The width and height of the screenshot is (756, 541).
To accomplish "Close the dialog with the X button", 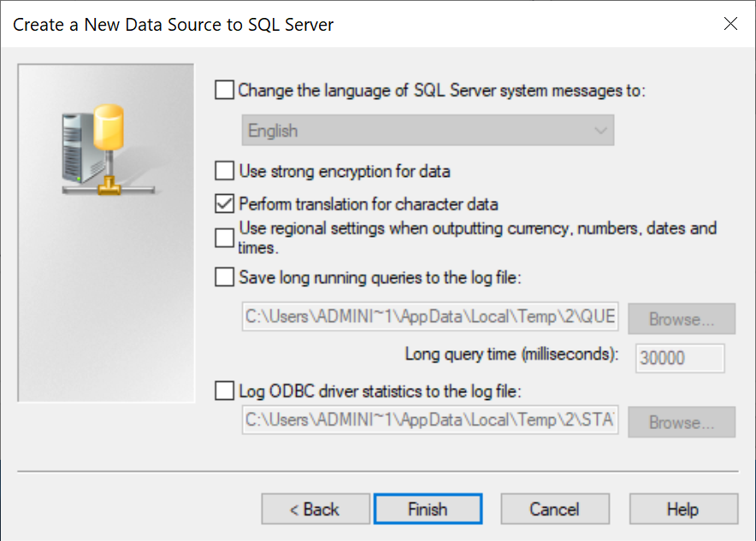I will [730, 24].
